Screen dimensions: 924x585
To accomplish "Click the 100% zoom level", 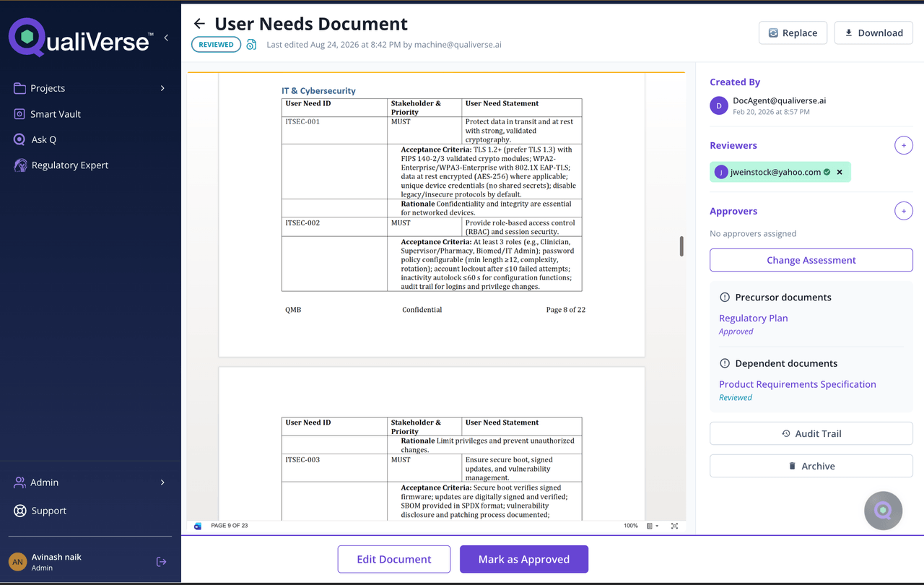I will coord(630,526).
